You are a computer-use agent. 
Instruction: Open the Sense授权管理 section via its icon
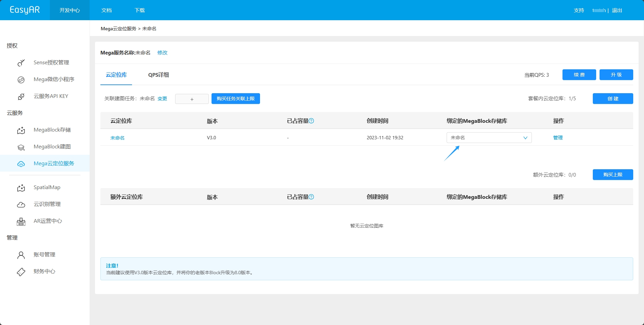21,63
